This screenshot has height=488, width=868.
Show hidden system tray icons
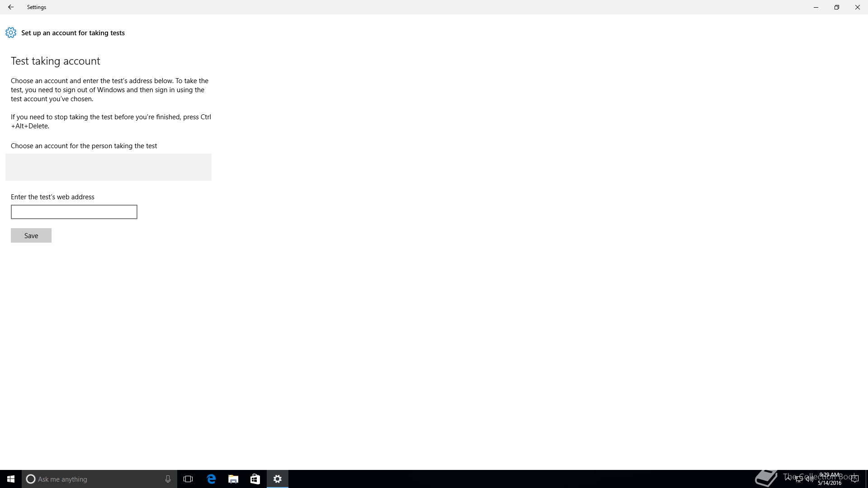coord(788,479)
